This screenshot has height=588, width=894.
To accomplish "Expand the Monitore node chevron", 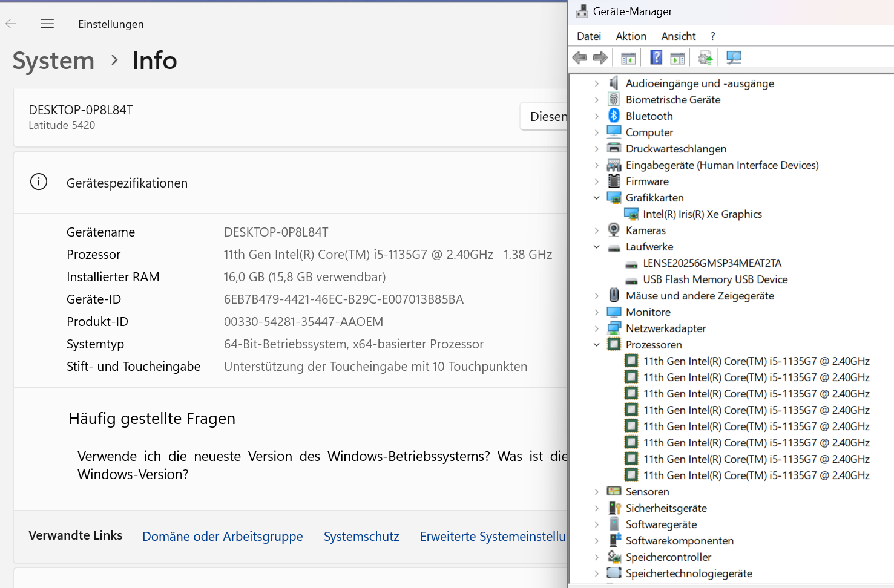I will pyautogui.click(x=597, y=312).
